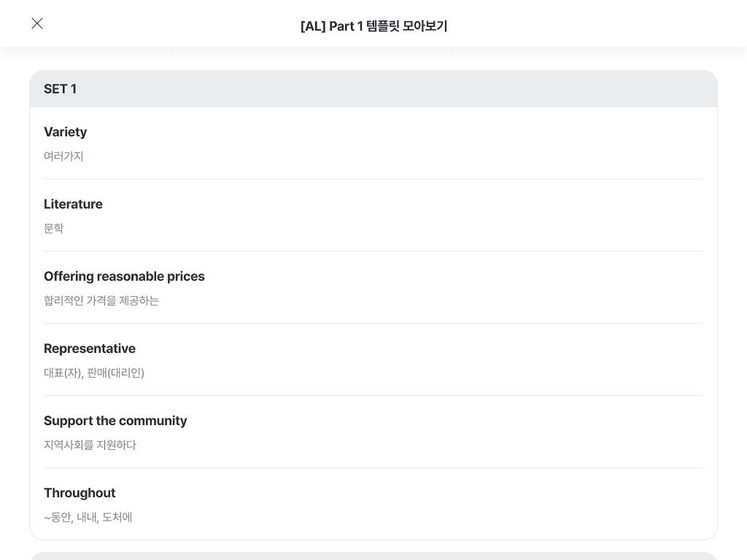Click the [AL] Part 1 템플릿 모아보기 title
Image resolution: width=747 pixels, height=560 pixels.
click(373, 26)
